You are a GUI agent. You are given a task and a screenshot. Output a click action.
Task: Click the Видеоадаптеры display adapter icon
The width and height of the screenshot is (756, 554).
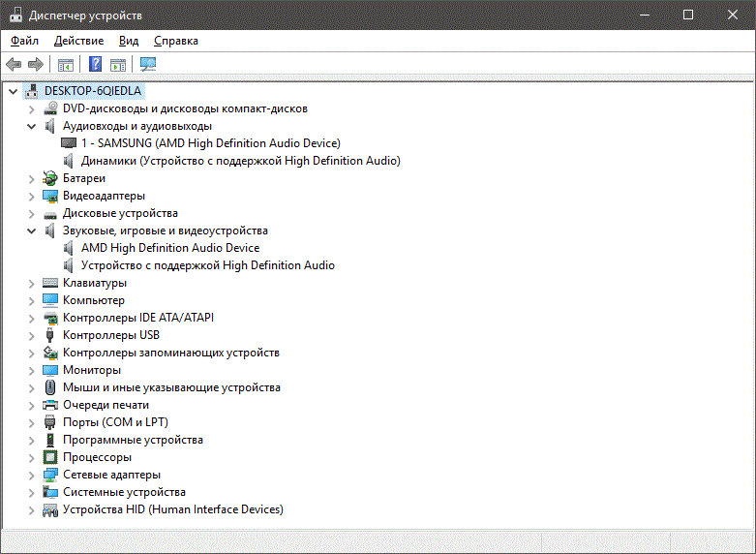(50, 196)
